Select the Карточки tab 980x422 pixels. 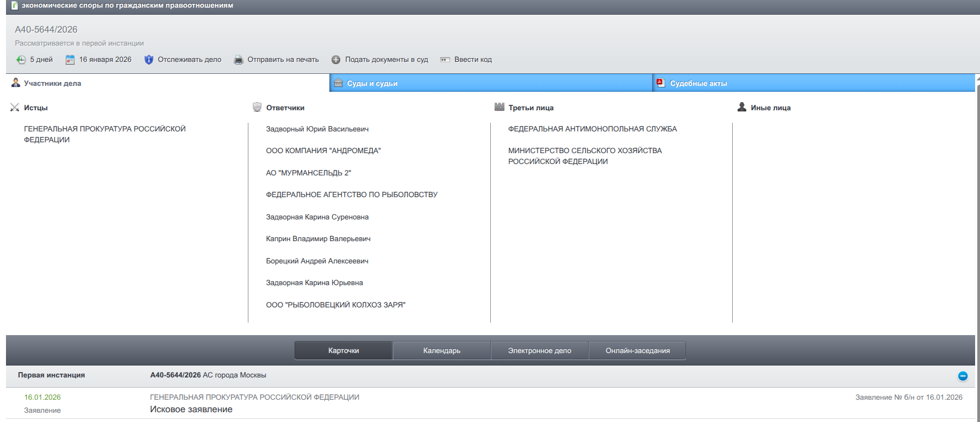[x=344, y=351]
